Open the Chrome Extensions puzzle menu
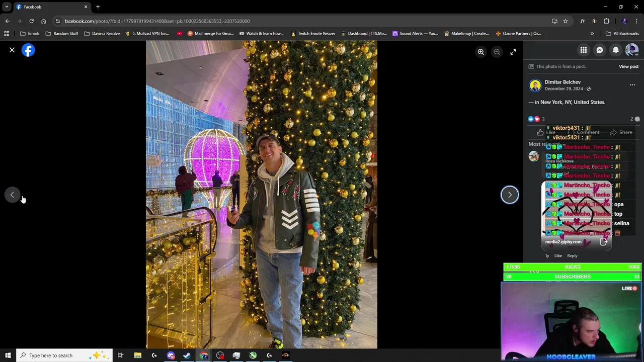This screenshot has width=644, height=362. (606, 21)
